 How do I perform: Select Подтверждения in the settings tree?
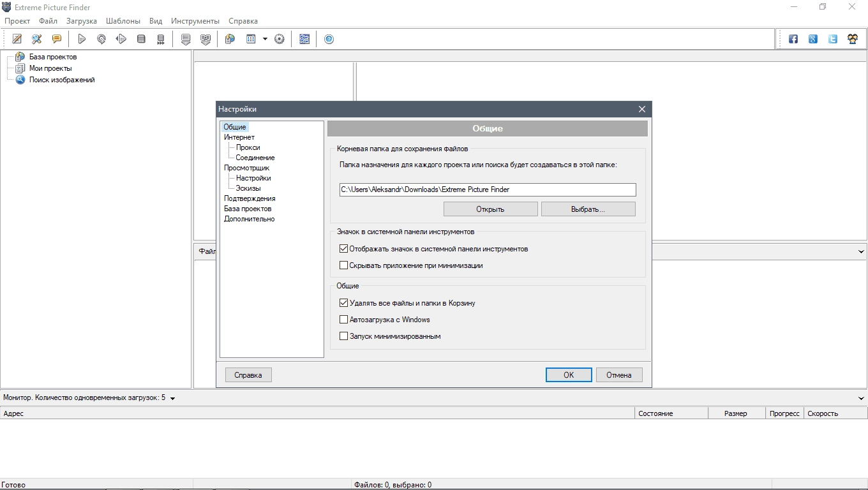point(250,198)
